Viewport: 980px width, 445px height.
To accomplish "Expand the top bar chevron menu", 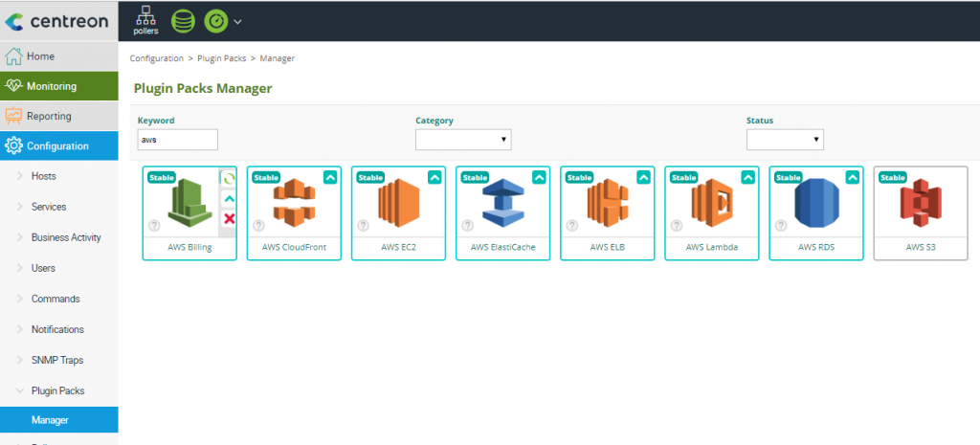I will point(237,21).
